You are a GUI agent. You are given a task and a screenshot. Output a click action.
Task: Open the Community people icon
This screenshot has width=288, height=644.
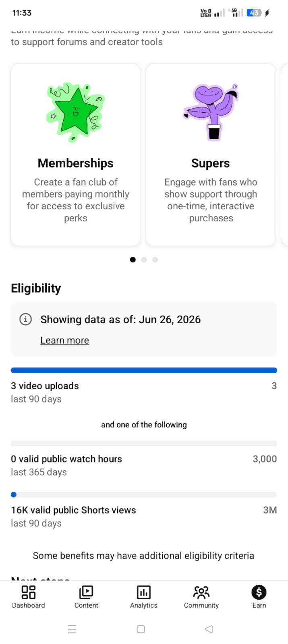click(x=201, y=592)
